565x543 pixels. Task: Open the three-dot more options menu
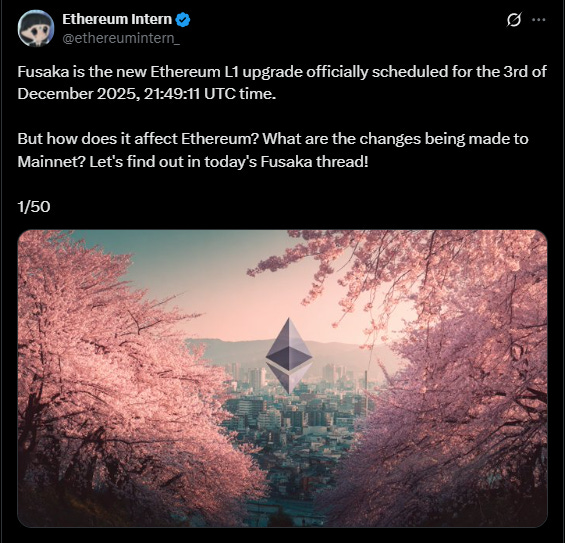point(538,19)
